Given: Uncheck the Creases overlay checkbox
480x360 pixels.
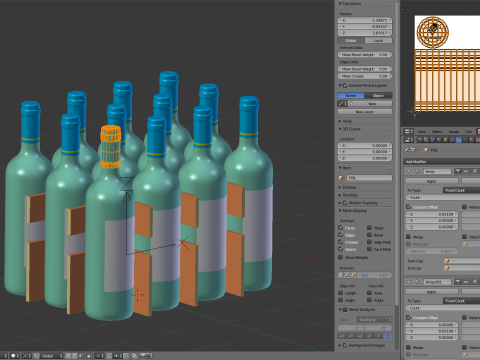Looking at the screenshot, I should [340, 242].
